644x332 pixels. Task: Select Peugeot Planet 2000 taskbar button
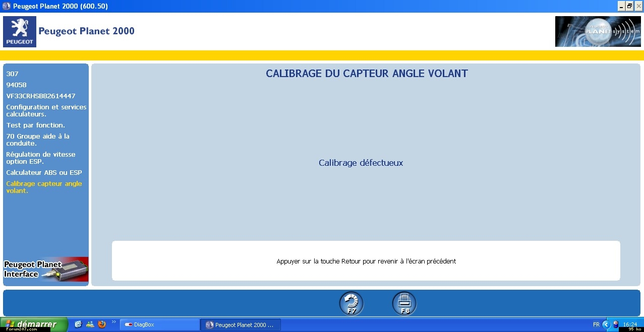tap(240, 325)
